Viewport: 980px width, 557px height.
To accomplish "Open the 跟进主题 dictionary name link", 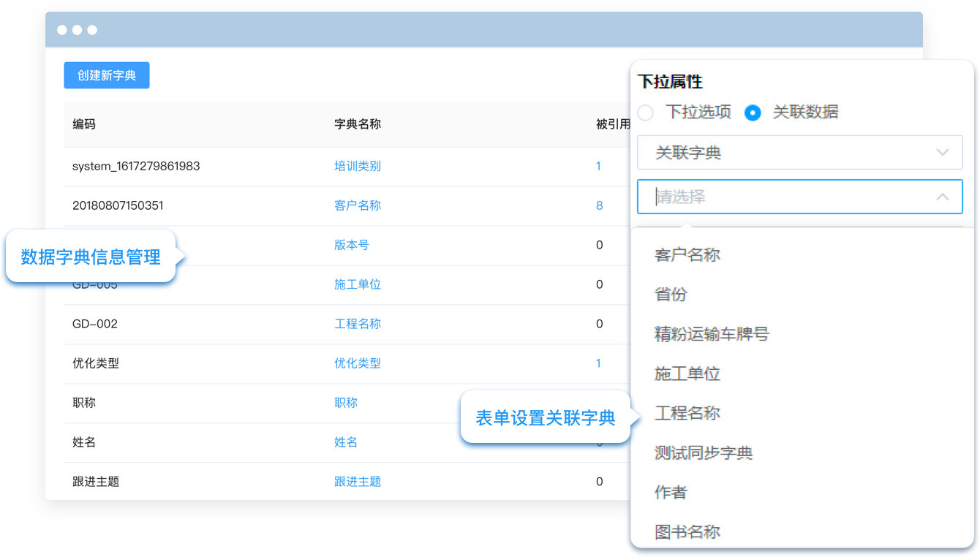I will [x=358, y=482].
